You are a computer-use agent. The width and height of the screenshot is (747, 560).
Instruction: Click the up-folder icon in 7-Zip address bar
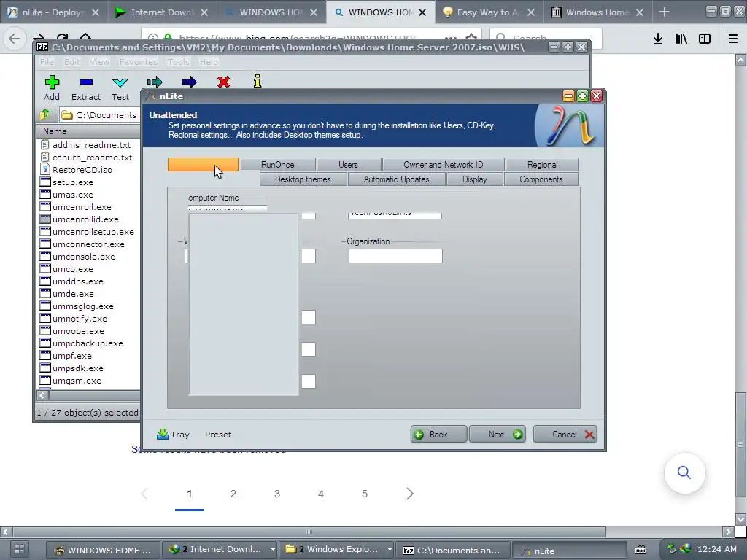44,114
